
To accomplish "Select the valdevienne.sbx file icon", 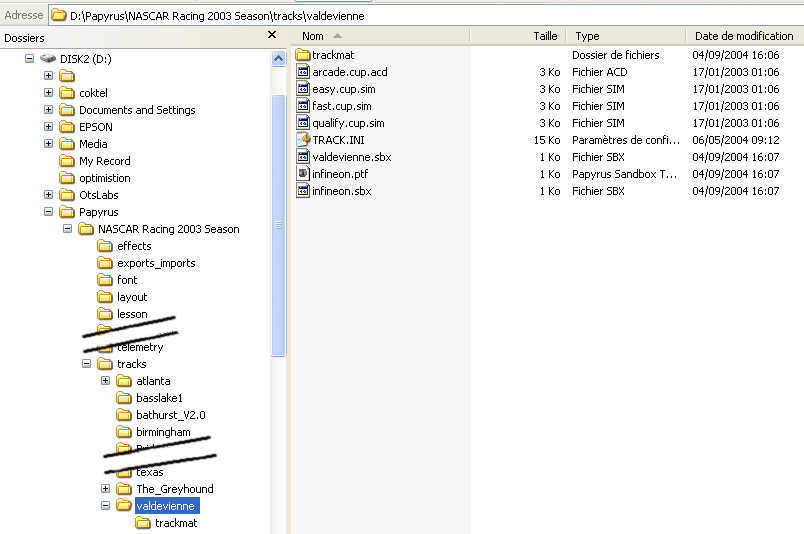I will coord(303,156).
